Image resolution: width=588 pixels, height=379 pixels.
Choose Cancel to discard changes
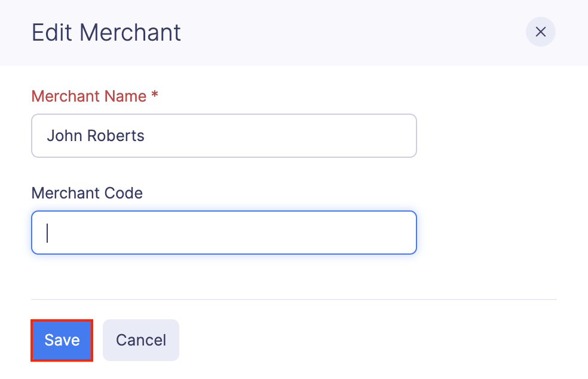pos(140,340)
